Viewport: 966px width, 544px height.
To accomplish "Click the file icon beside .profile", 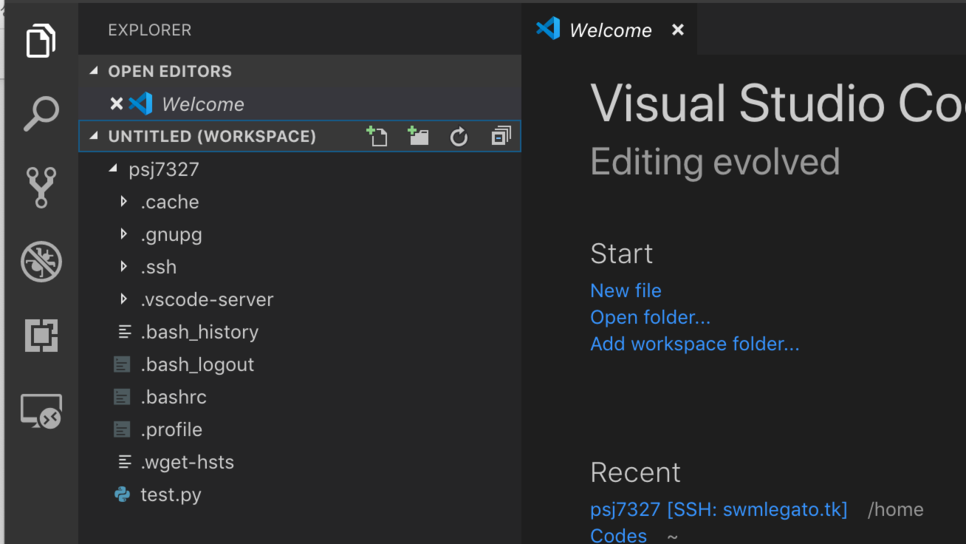I will tap(122, 429).
